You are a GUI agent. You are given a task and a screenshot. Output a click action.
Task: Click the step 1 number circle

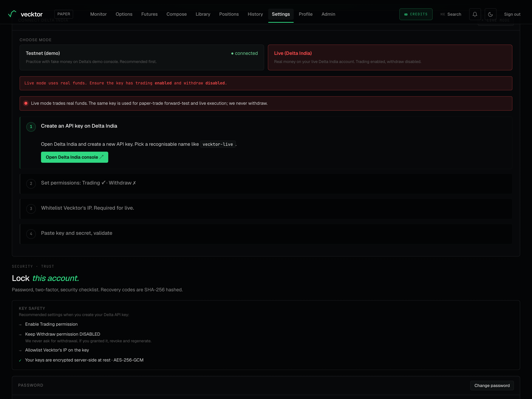coord(31,127)
